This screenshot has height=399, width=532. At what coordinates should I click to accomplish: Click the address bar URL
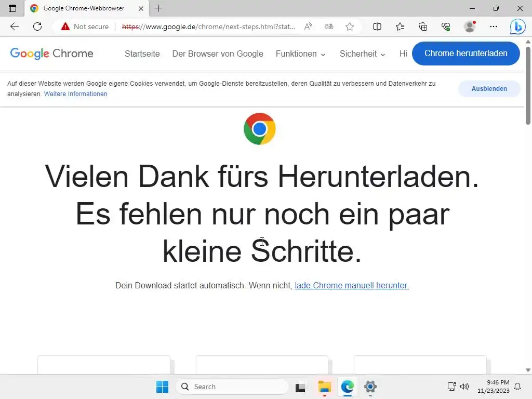[208, 26]
